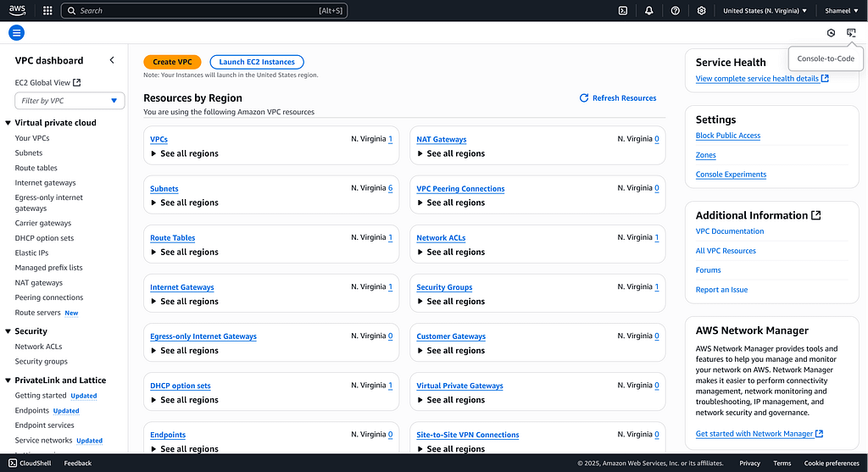The image size is (868, 472).
Task: Open the Report an Issue link
Action: 721,290
